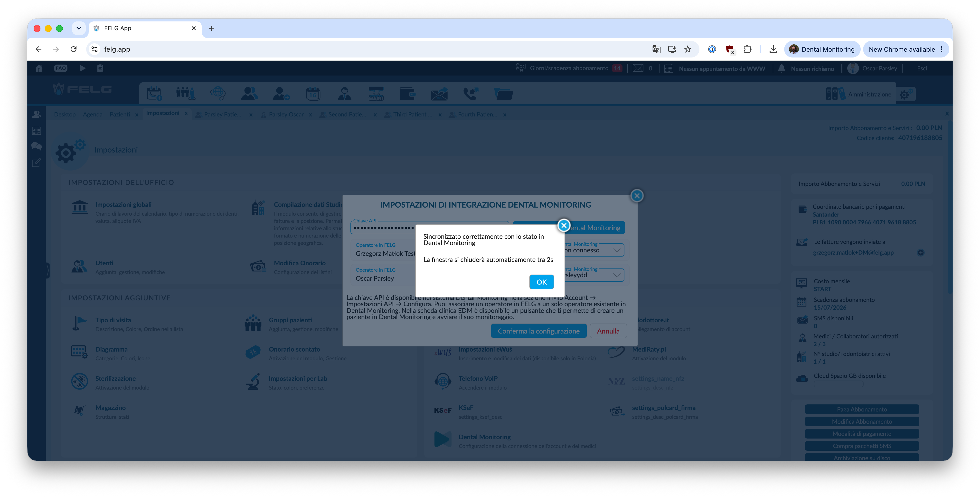Open Amministrazione section
Screen dimensions: 980x497
(x=859, y=94)
